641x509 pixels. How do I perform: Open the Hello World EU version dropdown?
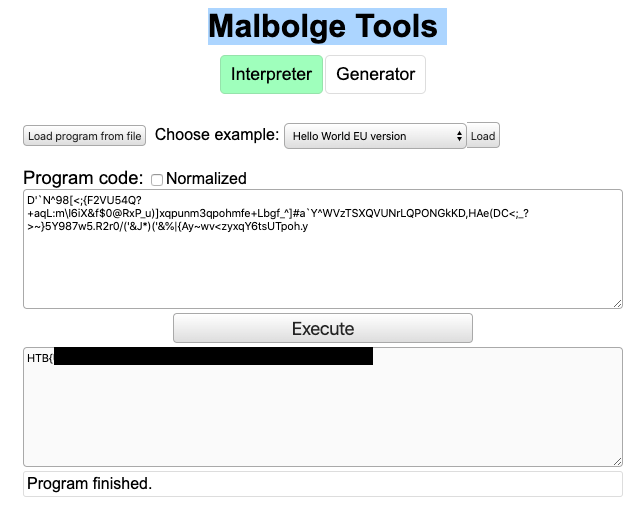(x=374, y=136)
